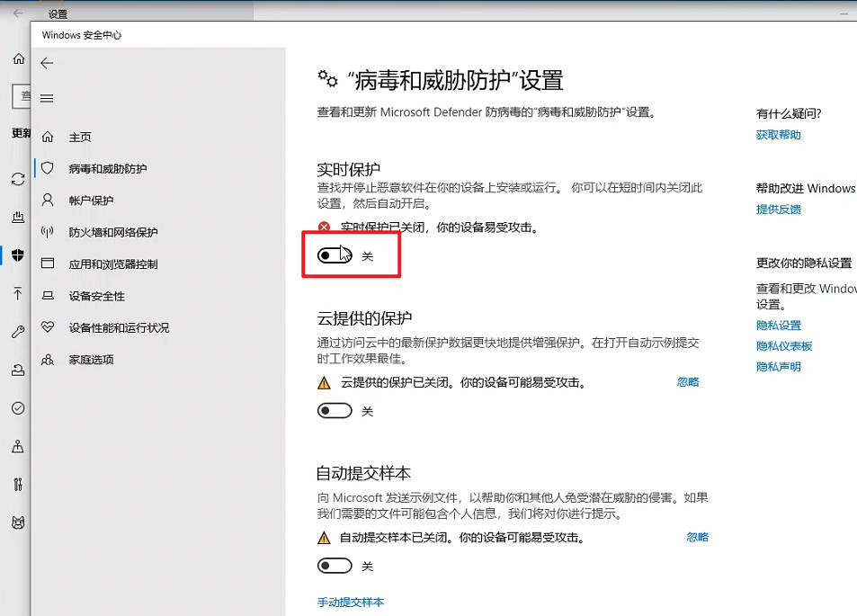857x616 pixels.
Task: Click the people icon for 家庭选项
Action: 49,360
